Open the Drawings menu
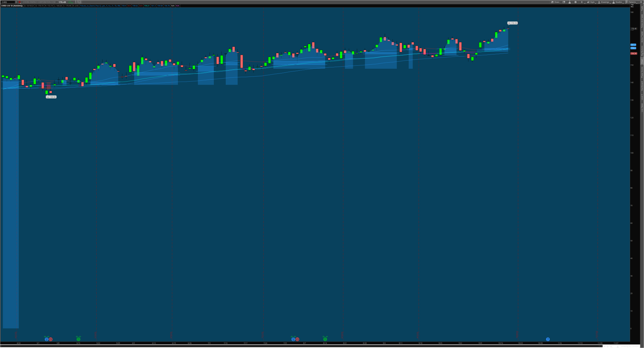Viewport: 644px width, 348px height. (603, 2)
